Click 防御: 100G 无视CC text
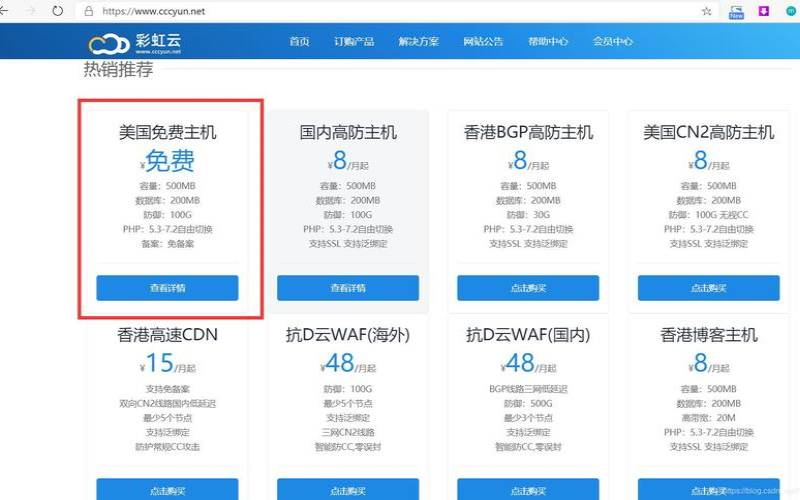This screenshot has width=800, height=500. coord(709,215)
